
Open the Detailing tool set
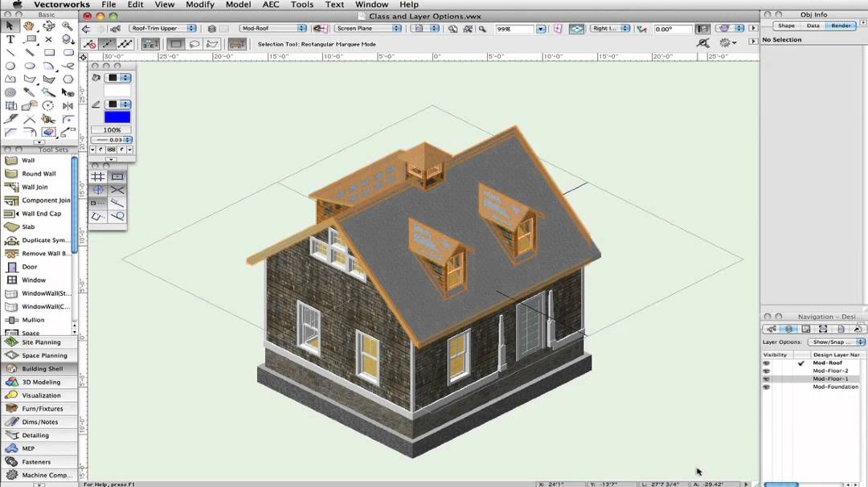tap(39, 435)
